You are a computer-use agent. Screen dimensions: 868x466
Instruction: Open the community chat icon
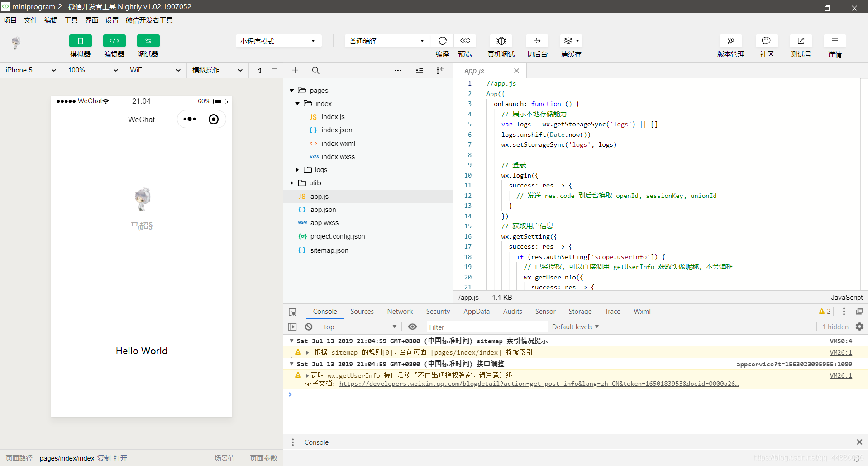pyautogui.click(x=767, y=41)
